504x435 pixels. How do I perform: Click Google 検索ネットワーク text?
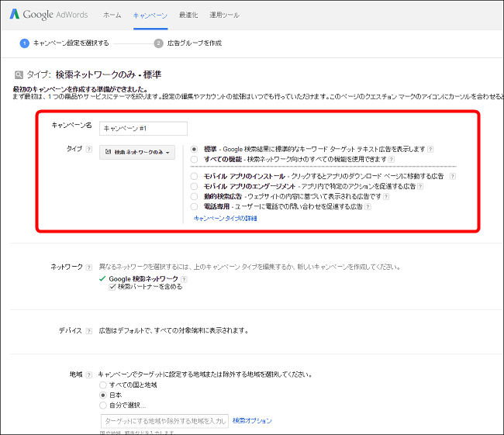[143, 278]
